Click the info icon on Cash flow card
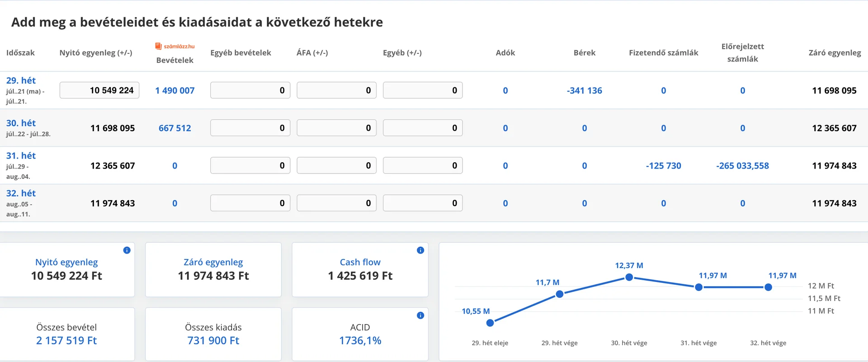This screenshot has height=362, width=868. pos(420,250)
